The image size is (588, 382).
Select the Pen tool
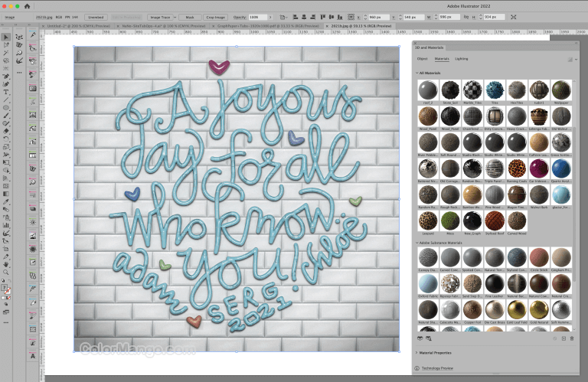pos(5,75)
